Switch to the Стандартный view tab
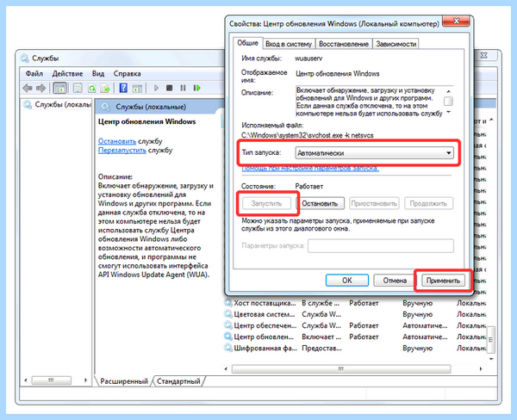 tap(178, 381)
